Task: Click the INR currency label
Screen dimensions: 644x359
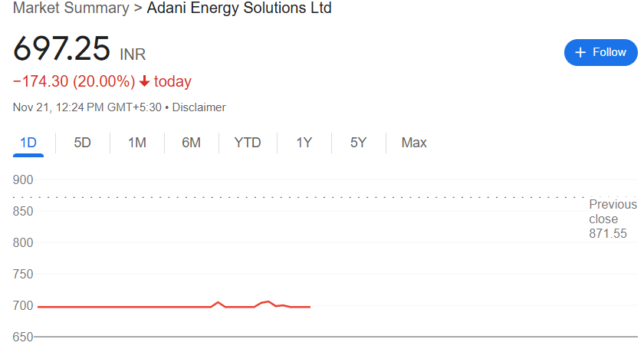Action: coord(133,54)
